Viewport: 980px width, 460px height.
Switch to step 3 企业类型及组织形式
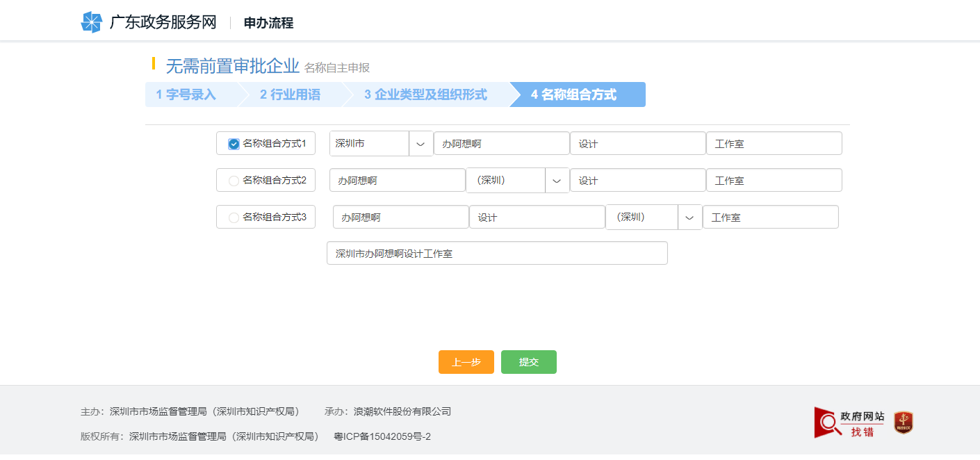click(x=425, y=95)
